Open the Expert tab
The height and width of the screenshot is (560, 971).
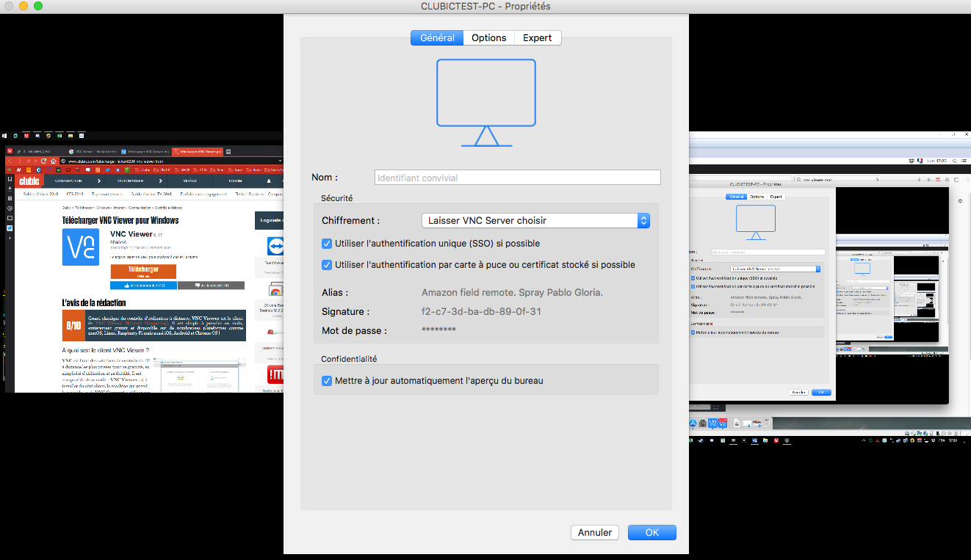(537, 37)
